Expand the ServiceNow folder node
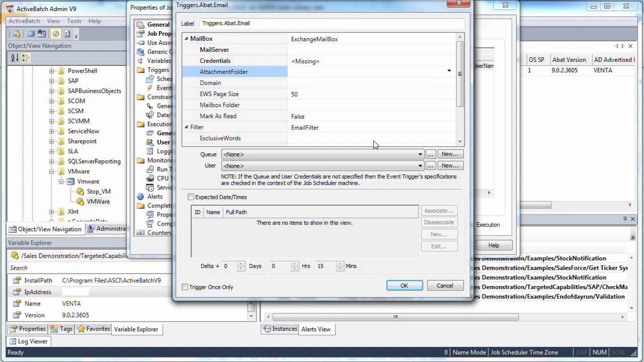 coord(51,131)
